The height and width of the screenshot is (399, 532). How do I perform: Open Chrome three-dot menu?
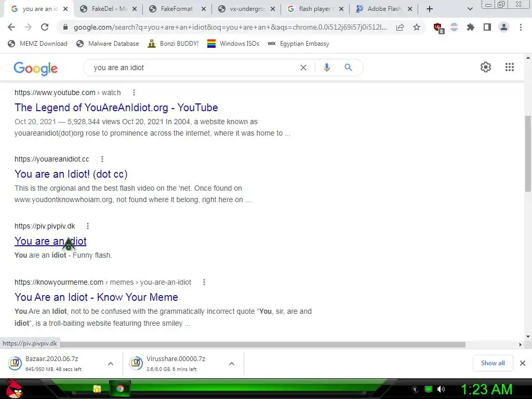pos(521,27)
